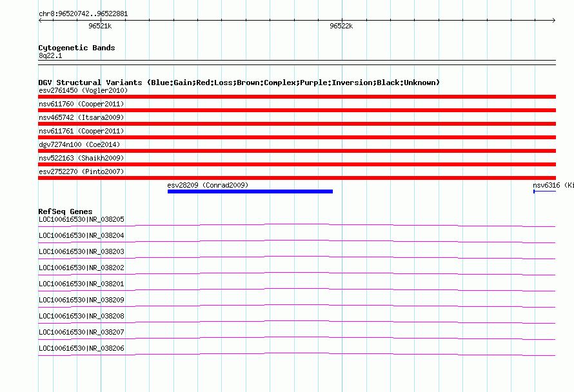This screenshot has height=392, width=574.
Task: Select the blue gain bar of esv28209
Action: point(250,191)
